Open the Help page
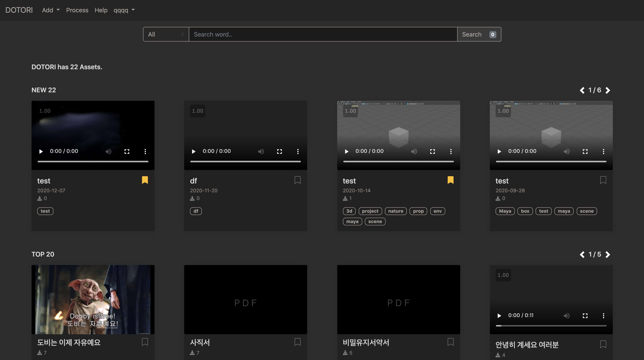Image resolution: width=644 pixels, height=360 pixels. point(101,10)
